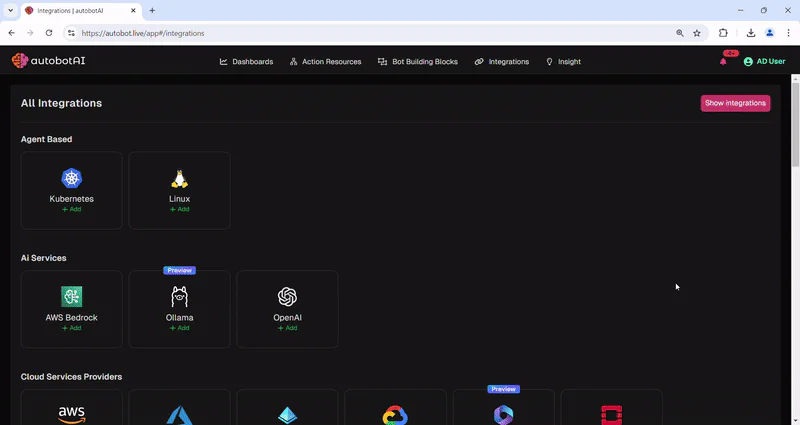Bookmark this page with star icon

697,33
